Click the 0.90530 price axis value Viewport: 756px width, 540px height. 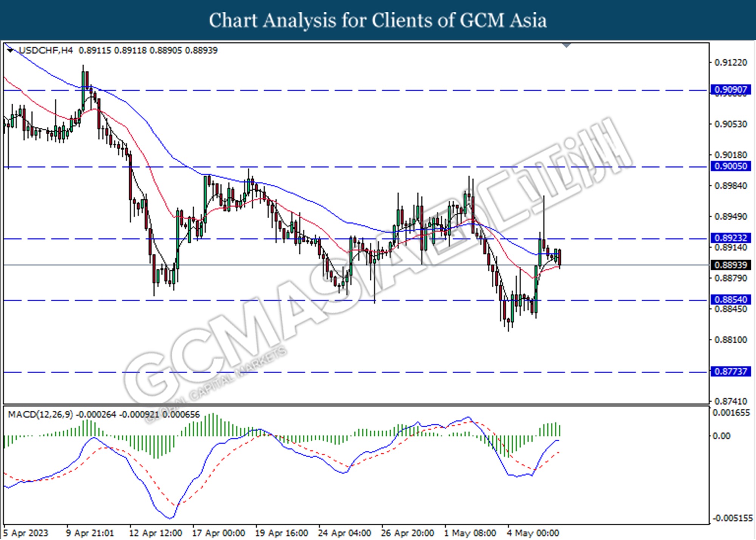coord(731,124)
